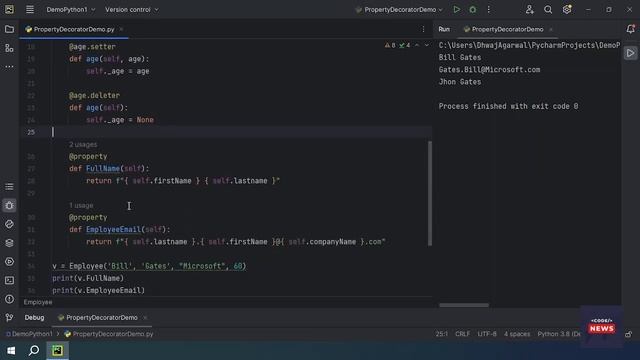640x360 pixels.
Task: Open line:column 25:1 indicator
Action: pos(442,334)
